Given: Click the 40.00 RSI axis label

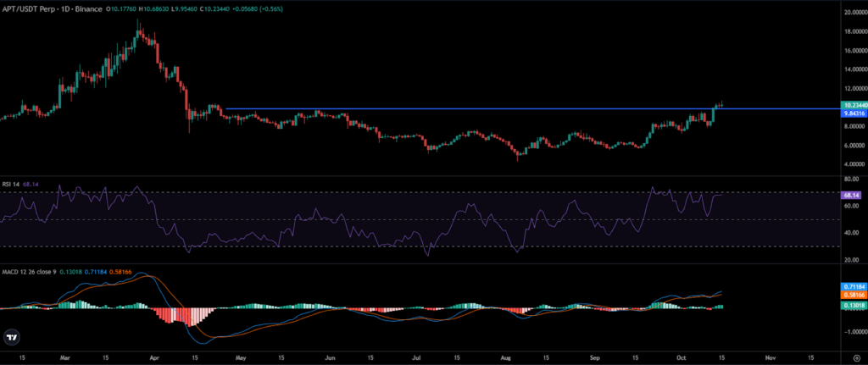Looking at the screenshot, I should click(x=851, y=233).
